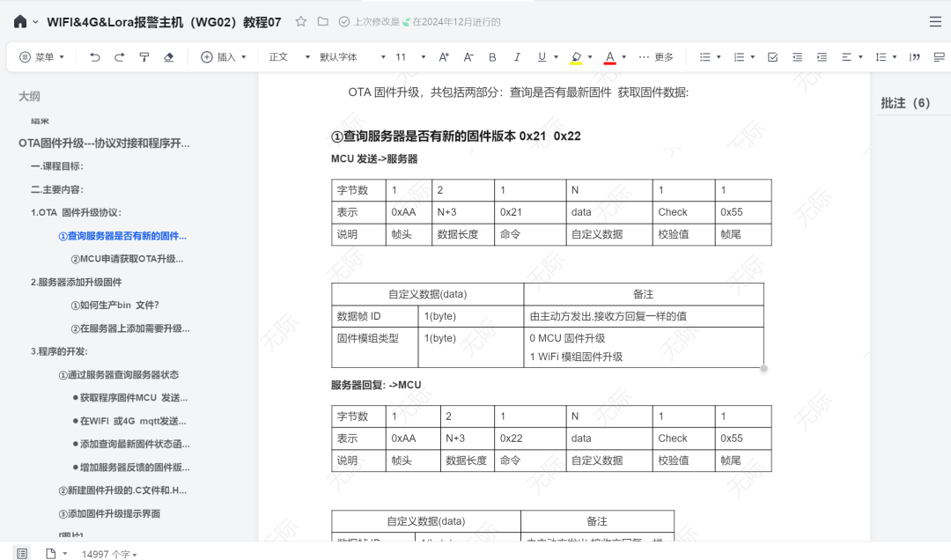Clear formatting with the eraser tool
This screenshot has width=951, height=560.
point(168,57)
